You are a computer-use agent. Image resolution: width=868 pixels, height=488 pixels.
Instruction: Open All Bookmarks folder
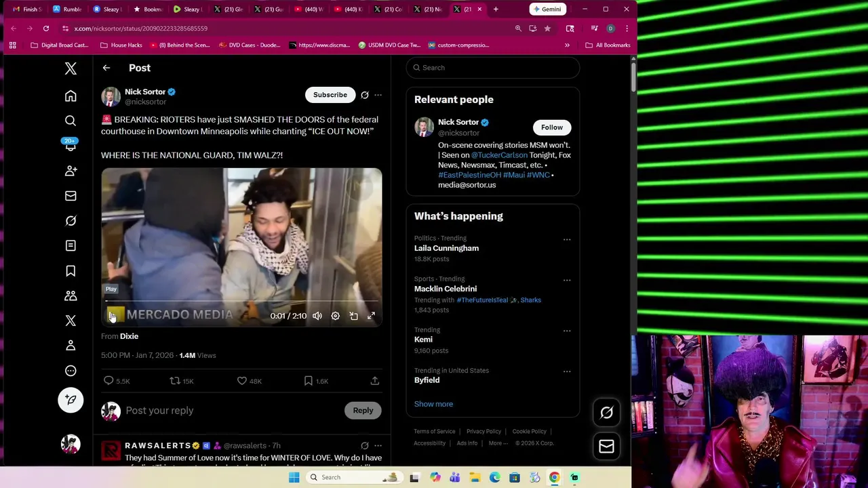coord(608,45)
